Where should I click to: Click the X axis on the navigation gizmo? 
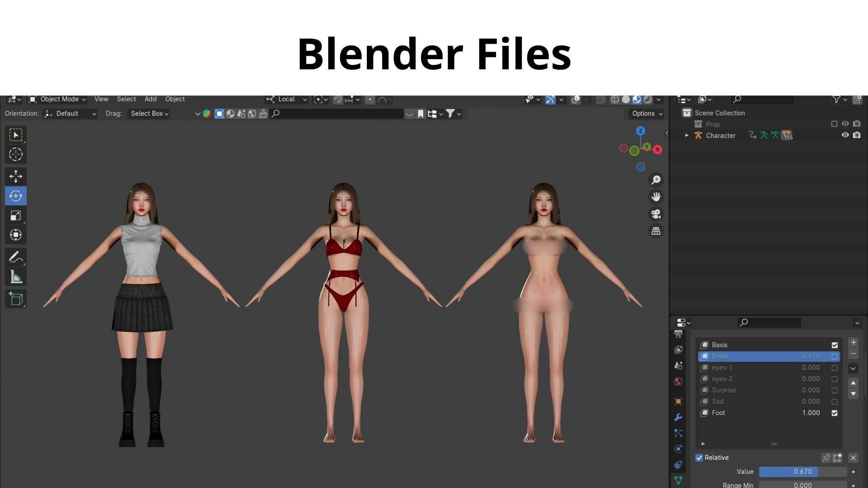tap(657, 149)
